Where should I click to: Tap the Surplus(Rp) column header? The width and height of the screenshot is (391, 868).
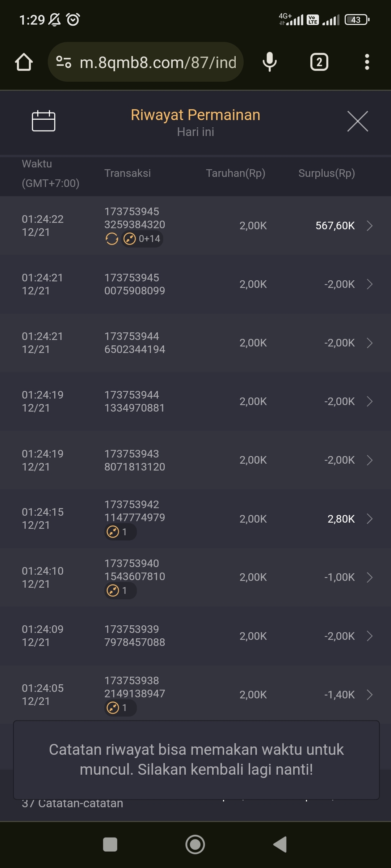click(327, 173)
